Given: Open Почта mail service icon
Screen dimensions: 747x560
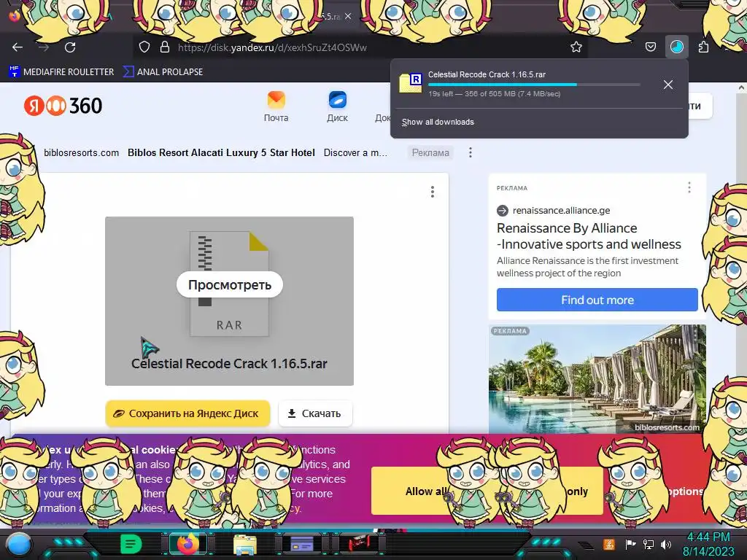Looking at the screenshot, I should (276, 106).
